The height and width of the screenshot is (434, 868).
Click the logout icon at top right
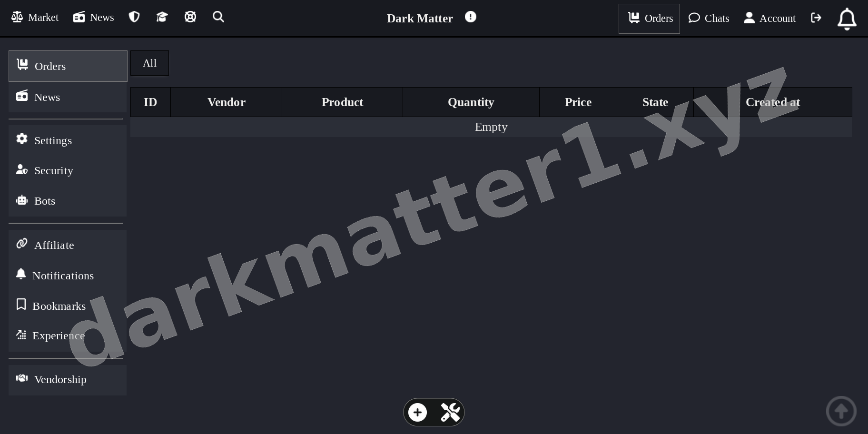pyautogui.click(x=816, y=17)
